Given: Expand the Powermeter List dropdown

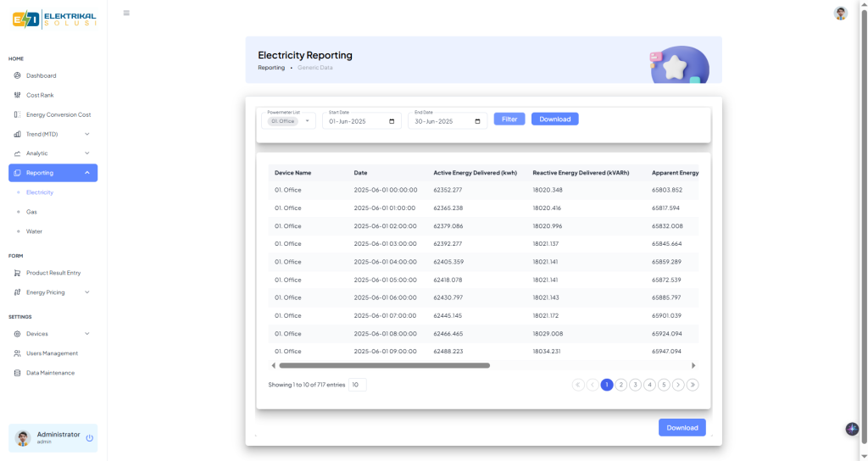Looking at the screenshot, I should [x=308, y=121].
